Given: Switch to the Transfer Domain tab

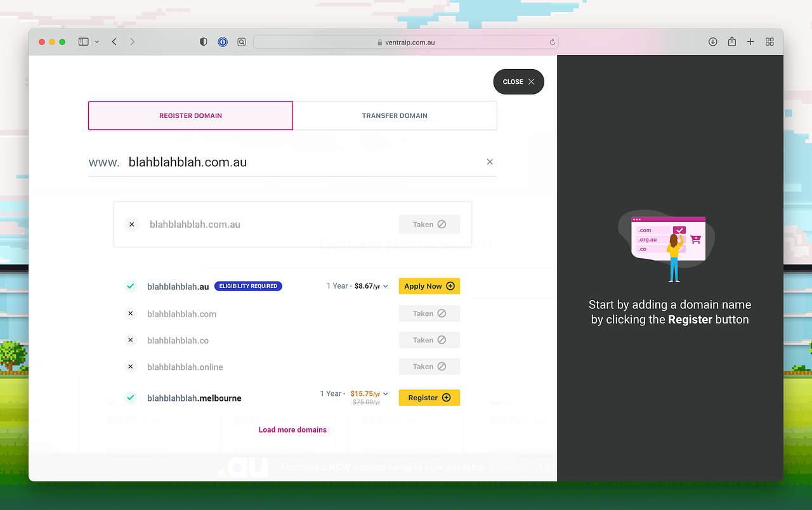Looking at the screenshot, I should tap(395, 115).
